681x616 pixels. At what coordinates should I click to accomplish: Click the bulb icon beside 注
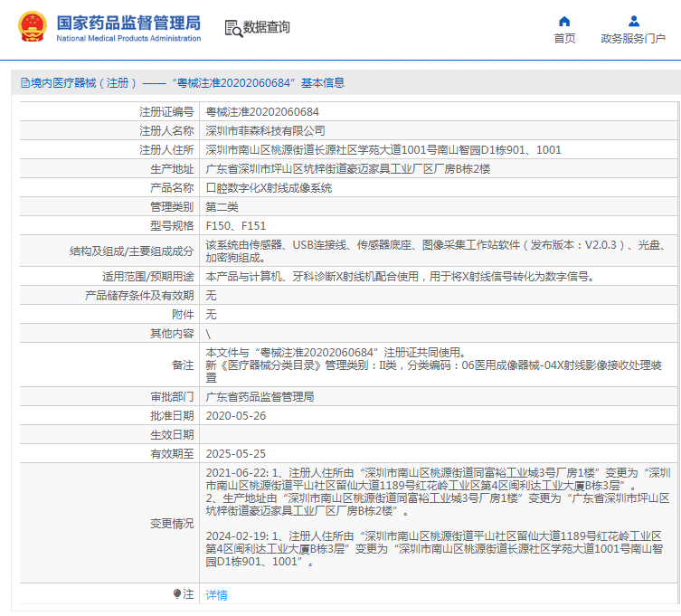click(x=176, y=593)
